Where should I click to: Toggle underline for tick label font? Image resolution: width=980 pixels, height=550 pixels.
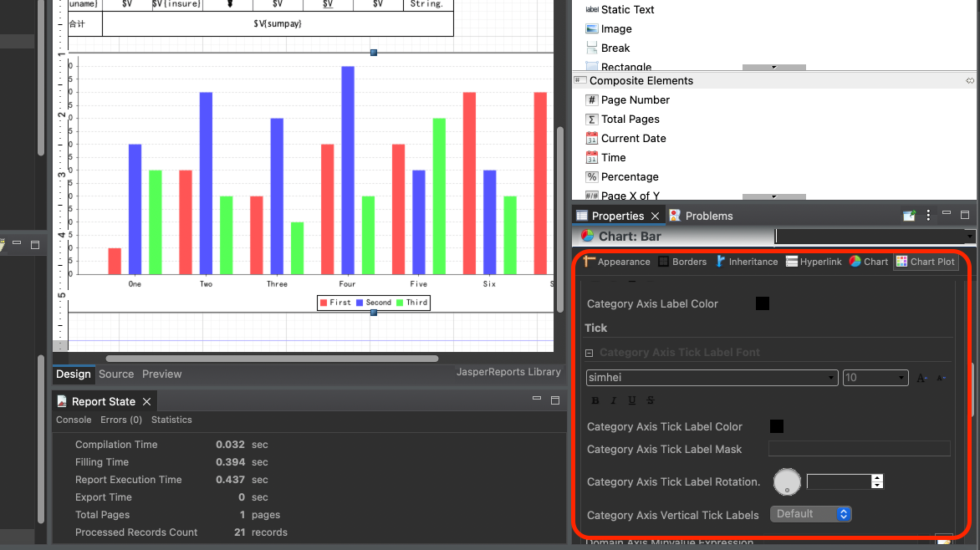[x=632, y=400]
